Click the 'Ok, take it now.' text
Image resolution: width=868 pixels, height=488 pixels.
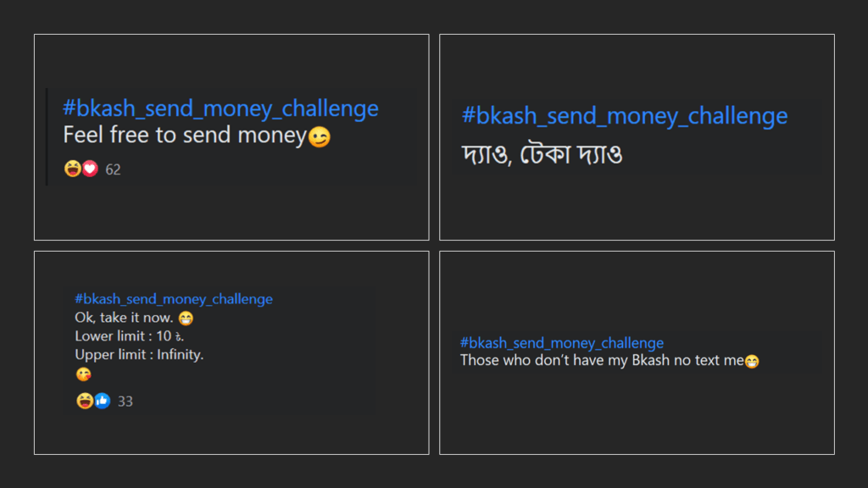click(x=124, y=318)
